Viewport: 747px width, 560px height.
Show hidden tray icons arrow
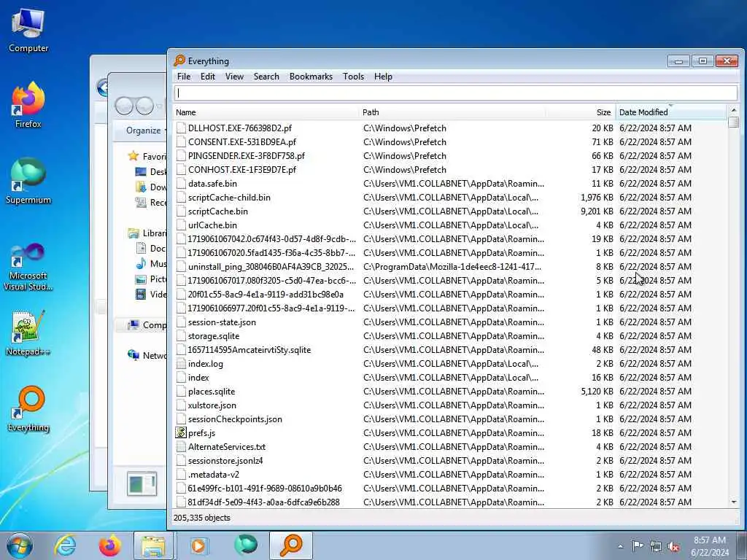[x=620, y=546]
